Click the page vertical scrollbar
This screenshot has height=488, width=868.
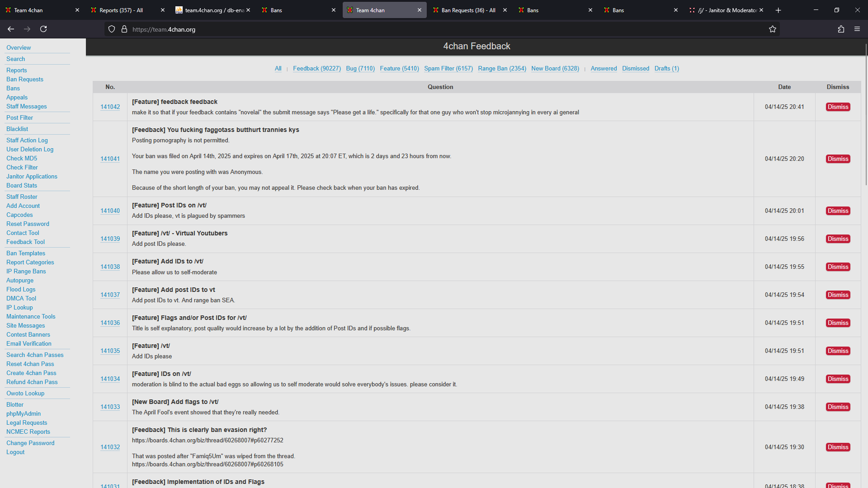(x=866, y=113)
